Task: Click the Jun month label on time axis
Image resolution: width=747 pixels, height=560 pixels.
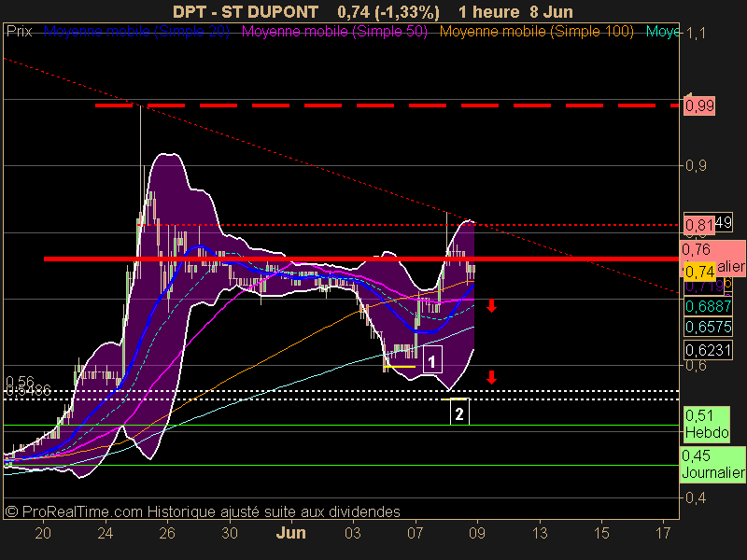Action: (291, 533)
